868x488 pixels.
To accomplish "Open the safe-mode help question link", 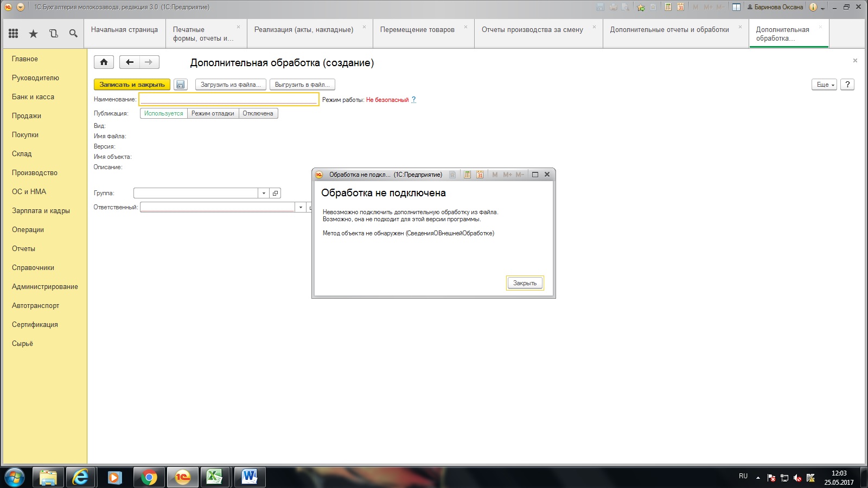I will click(413, 99).
